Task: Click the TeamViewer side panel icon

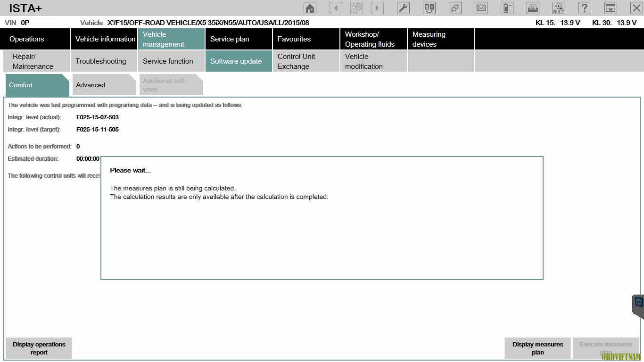Action: pyautogui.click(x=639, y=303)
